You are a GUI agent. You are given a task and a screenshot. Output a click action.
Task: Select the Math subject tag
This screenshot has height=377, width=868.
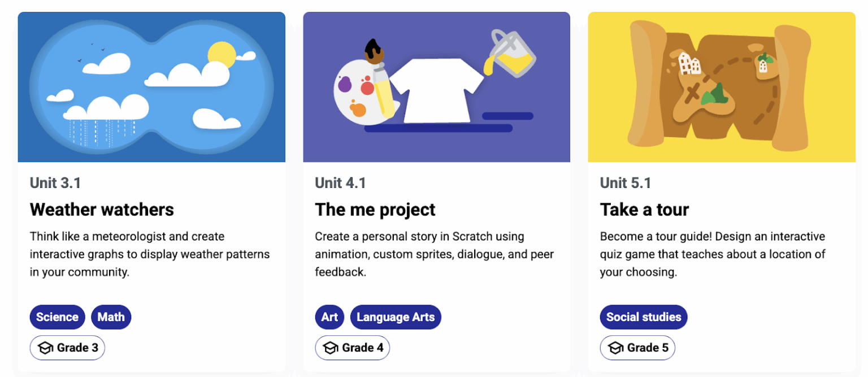point(111,317)
